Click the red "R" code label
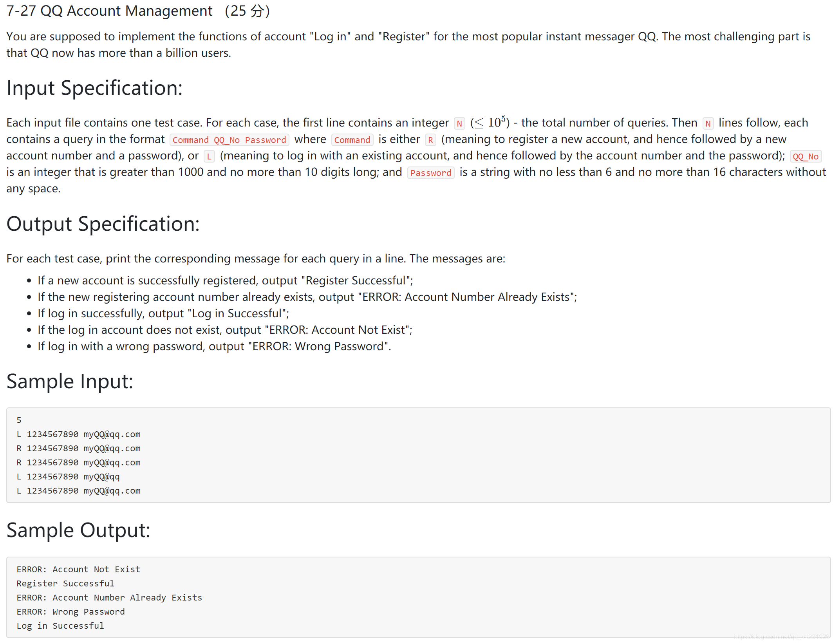Image resolution: width=833 pixels, height=644 pixels. [x=430, y=140]
